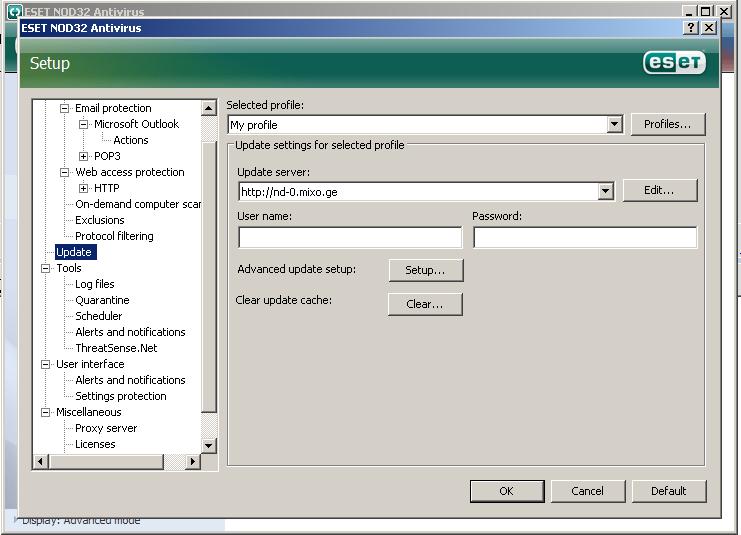Open the Update server dropdown
The width and height of the screenshot is (741, 535).
(x=605, y=191)
